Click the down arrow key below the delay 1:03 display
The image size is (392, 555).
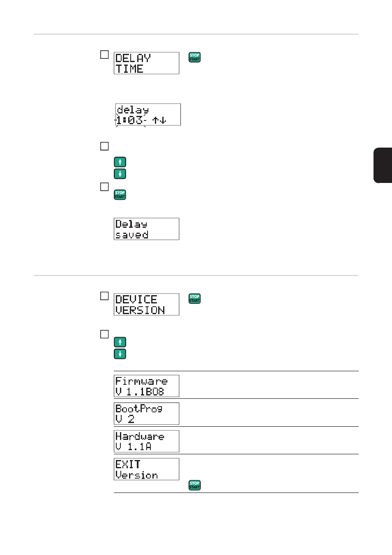120,174
